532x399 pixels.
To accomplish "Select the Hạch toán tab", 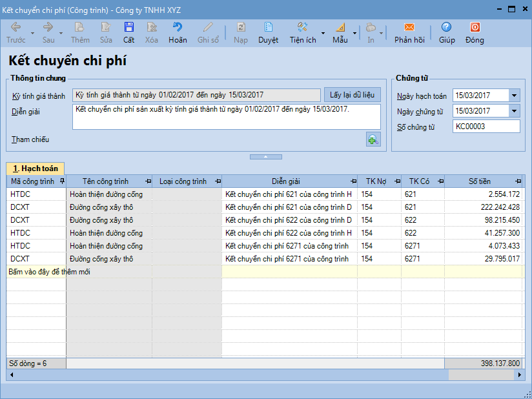I will click(35, 169).
